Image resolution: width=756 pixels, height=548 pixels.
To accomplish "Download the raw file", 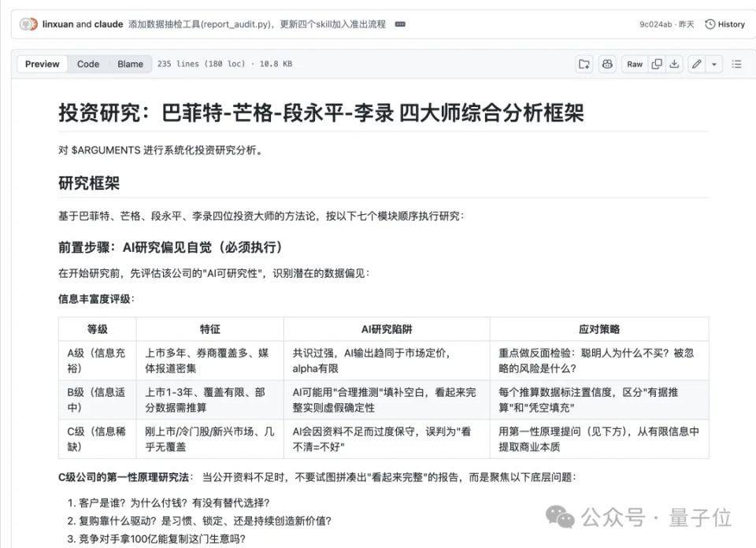I will coord(675,64).
